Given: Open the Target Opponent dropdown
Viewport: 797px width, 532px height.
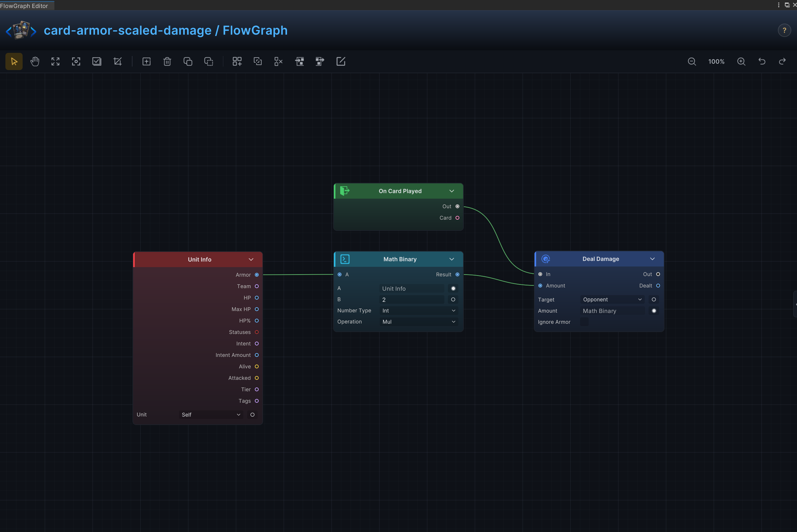Looking at the screenshot, I should (x=612, y=300).
